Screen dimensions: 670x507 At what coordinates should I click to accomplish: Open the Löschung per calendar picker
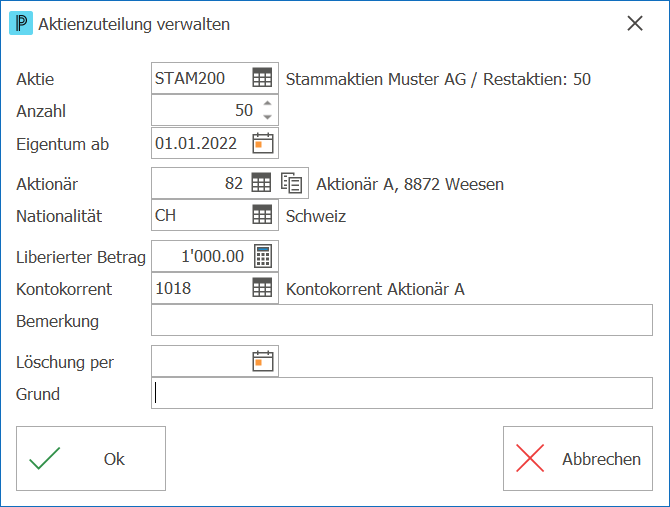tap(262, 361)
